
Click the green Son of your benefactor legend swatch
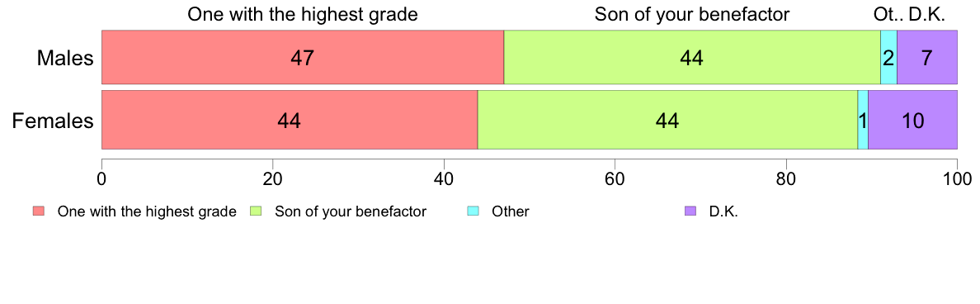[x=255, y=211]
